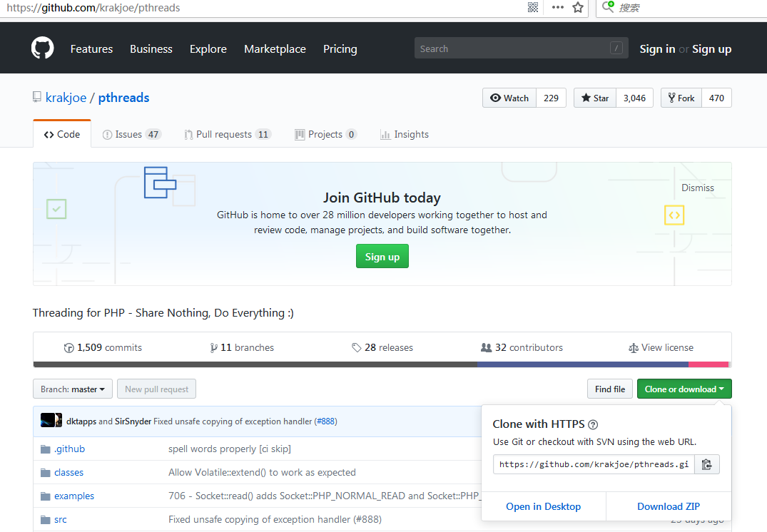Collapse the Clone or download dropdown
This screenshot has width=767, height=532.
684,389
